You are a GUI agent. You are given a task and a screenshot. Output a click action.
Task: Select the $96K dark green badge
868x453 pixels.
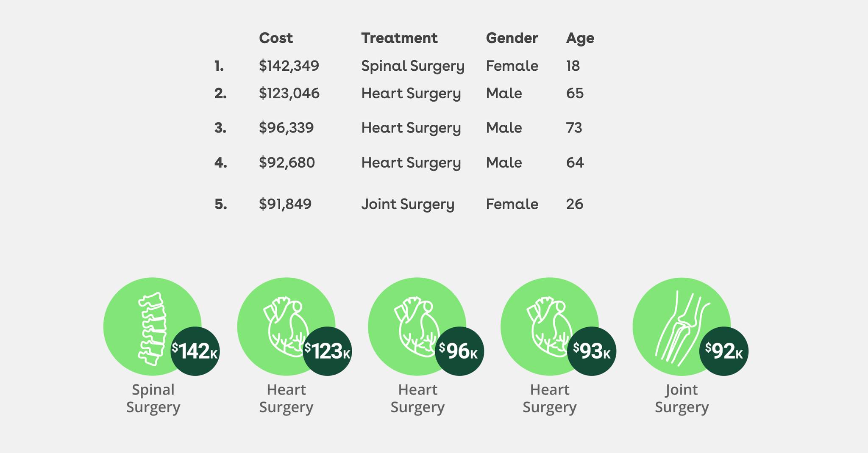pos(459,351)
